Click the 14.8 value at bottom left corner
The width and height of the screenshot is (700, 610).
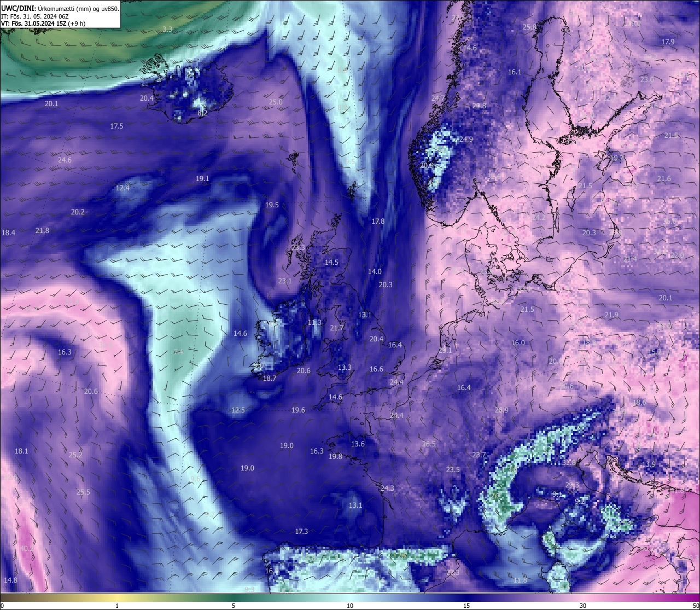pos(10,580)
